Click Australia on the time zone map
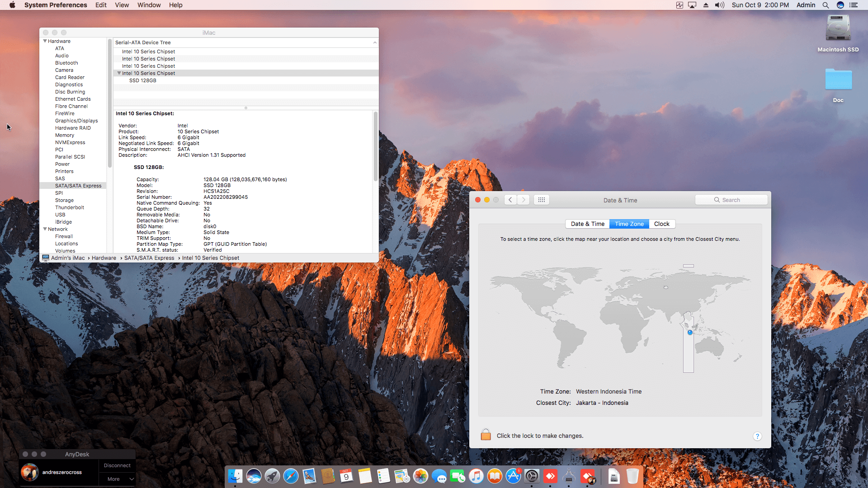 click(710, 347)
